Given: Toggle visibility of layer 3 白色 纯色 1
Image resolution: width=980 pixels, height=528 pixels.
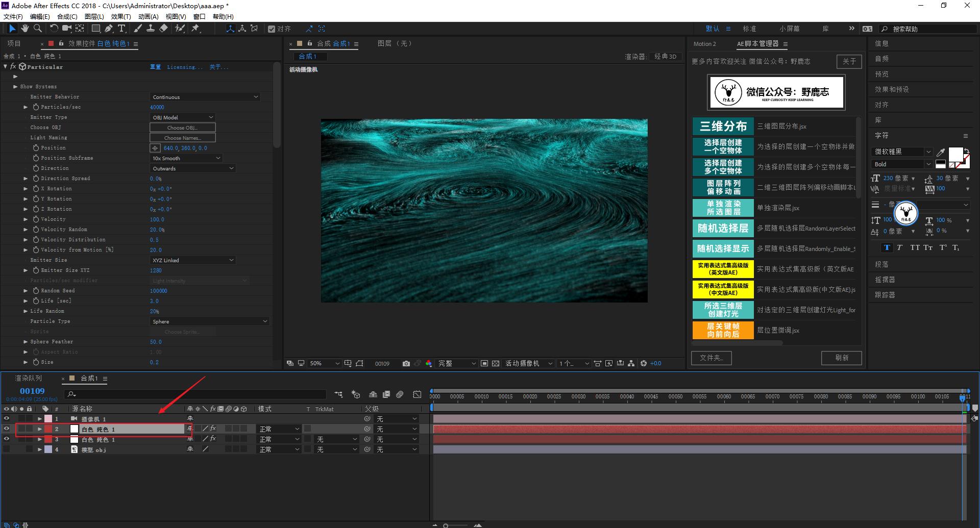Looking at the screenshot, I should pos(7,439).
